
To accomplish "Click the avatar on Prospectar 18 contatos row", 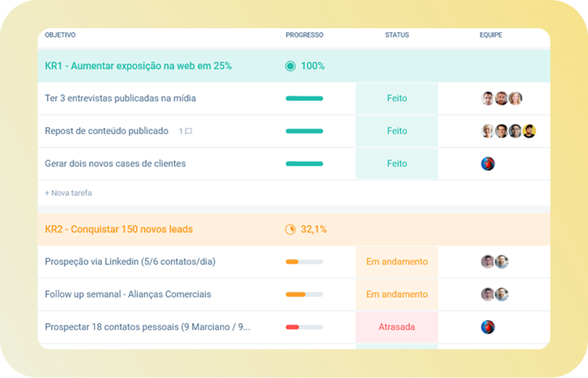I will coord(488,327).
